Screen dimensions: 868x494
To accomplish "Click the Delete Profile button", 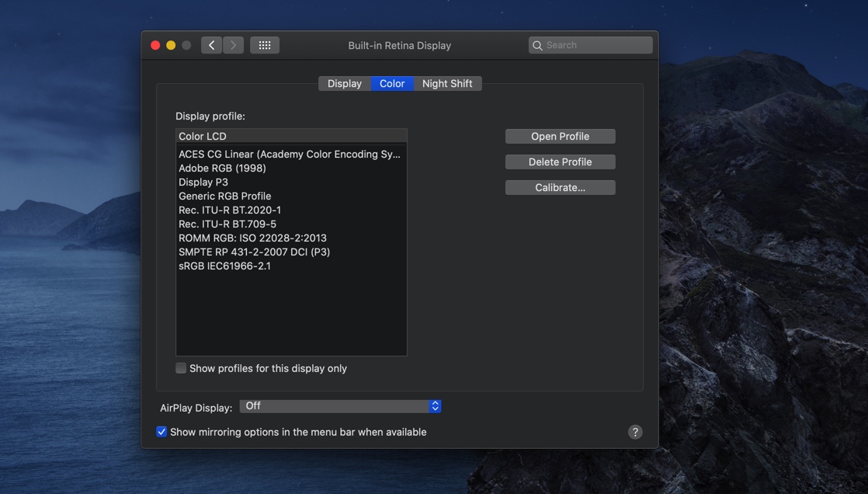I will pyautogui.click(x=561, y=162).
